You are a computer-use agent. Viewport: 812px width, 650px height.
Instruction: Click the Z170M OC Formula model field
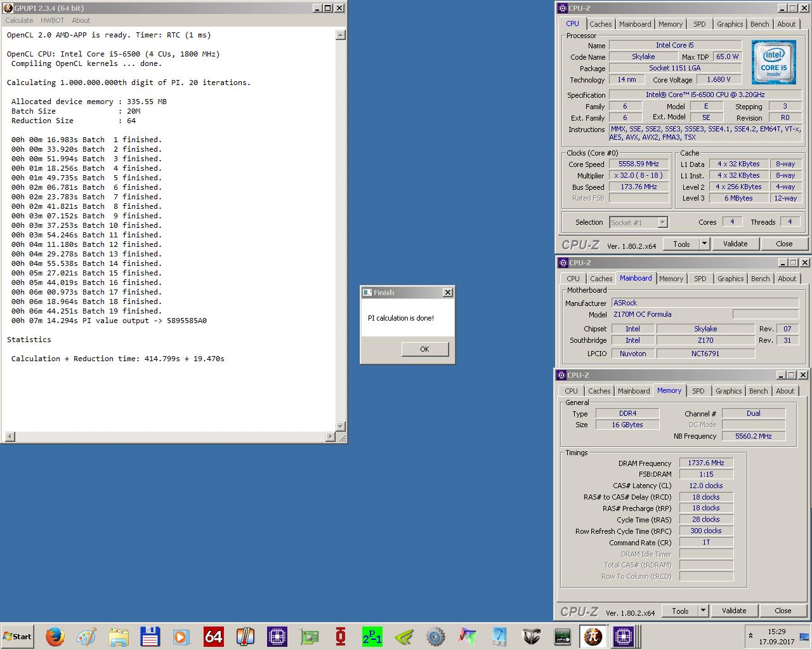tap(671, 314)
